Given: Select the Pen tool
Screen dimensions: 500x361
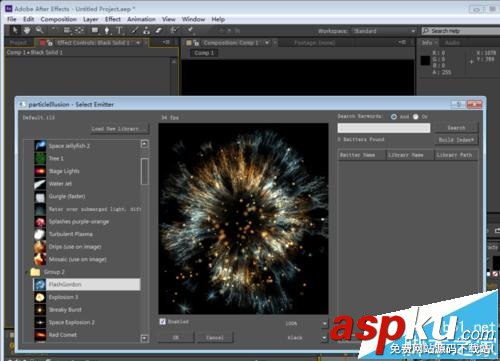Looking at the screenshot, I should point(107,31).
